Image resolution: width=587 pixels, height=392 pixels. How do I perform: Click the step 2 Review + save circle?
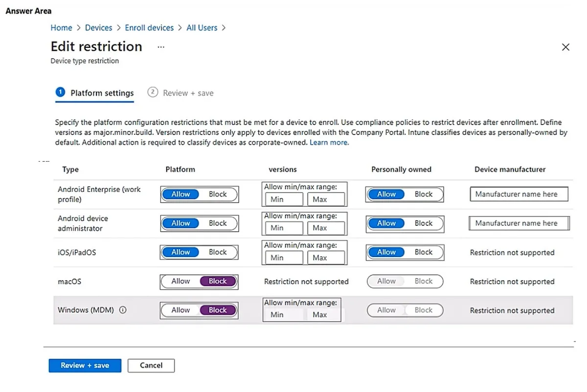[153, 92]
